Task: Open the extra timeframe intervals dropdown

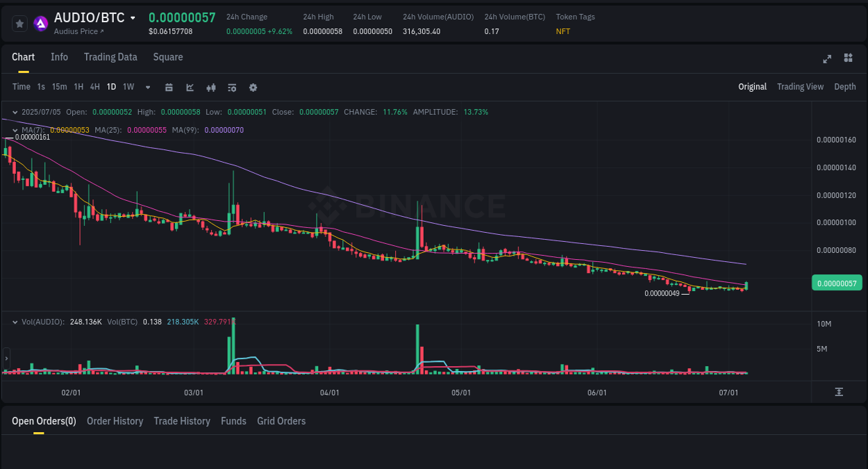Action: click(x=147, y=87)
